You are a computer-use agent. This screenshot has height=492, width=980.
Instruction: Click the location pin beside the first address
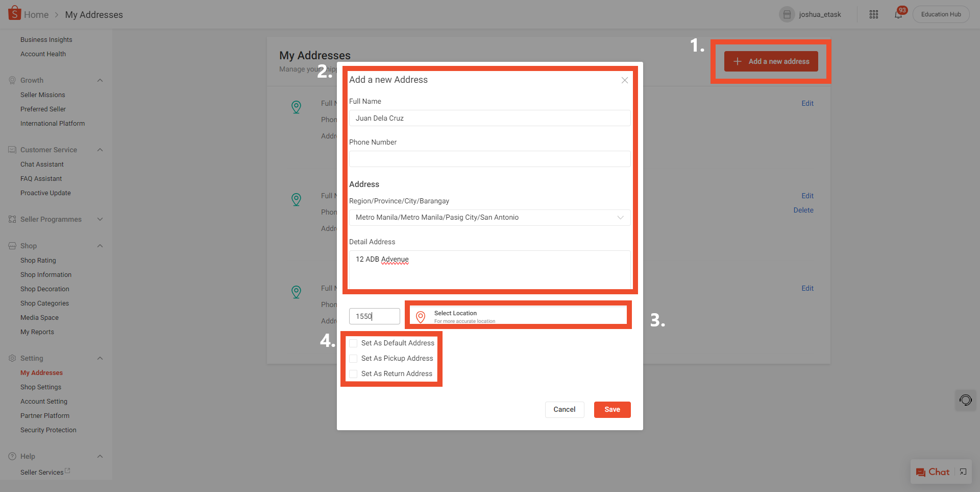[297, 107]
